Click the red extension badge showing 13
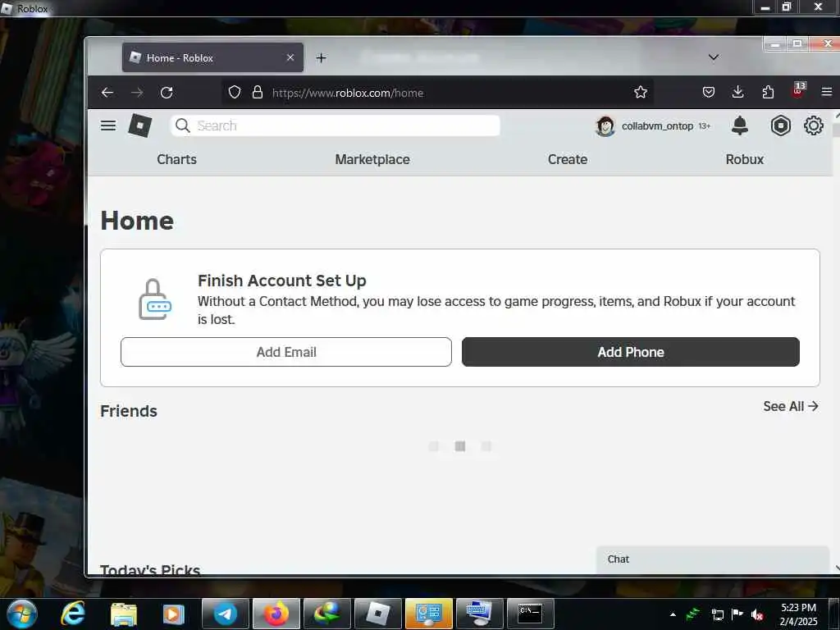Screen dimensions: 840x630 tap(799, 90)
